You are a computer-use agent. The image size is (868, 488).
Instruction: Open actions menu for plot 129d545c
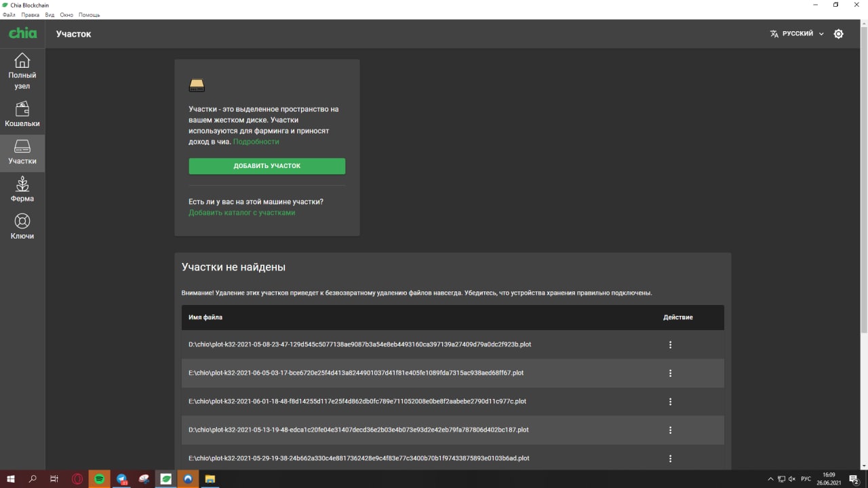(x=670, y=344)
